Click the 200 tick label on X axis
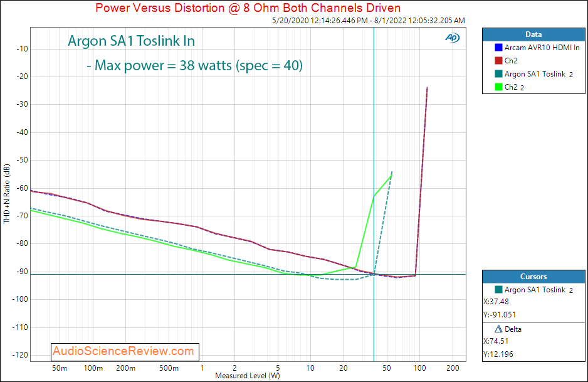 click(x=453, y=368)
